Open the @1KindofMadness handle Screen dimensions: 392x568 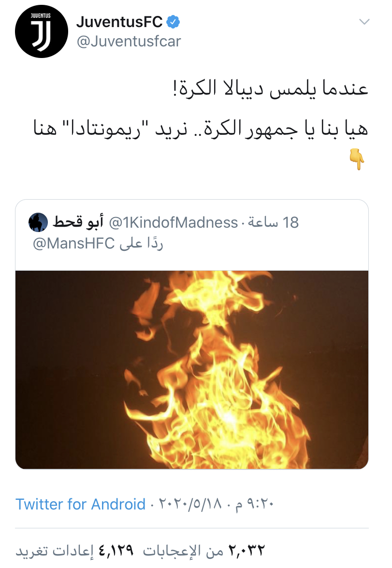pyautogui.click(x=173, y=222)
